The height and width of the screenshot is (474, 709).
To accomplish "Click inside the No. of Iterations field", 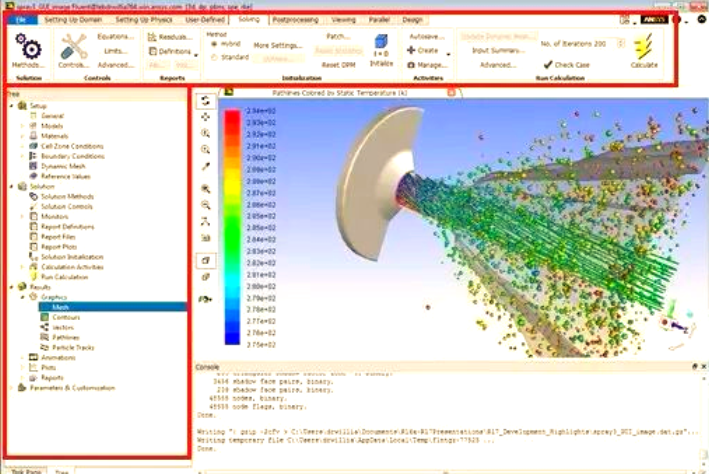I will pos(606,43).
